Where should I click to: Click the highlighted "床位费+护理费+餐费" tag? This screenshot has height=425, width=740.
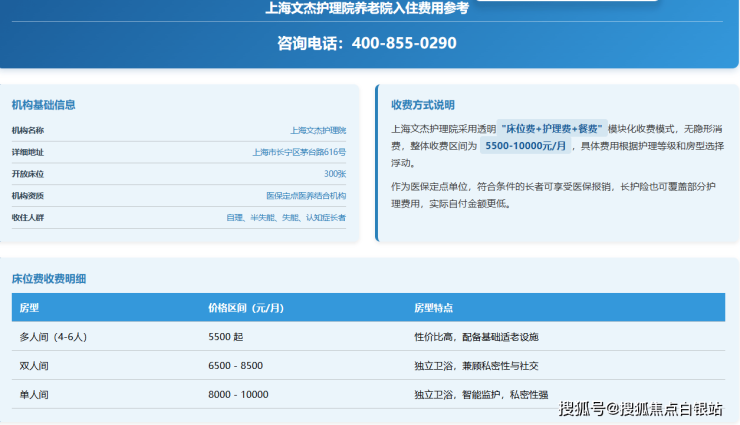click(552, 129)
